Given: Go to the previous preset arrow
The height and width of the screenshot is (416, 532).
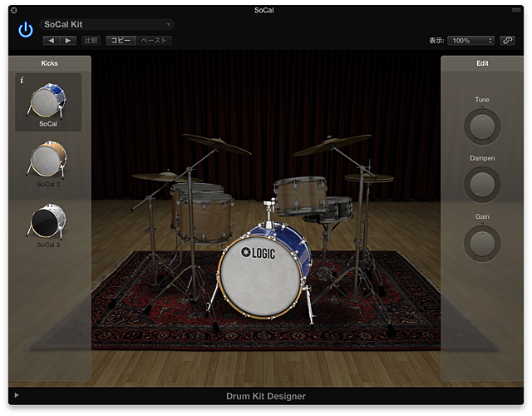Looking at the screenshot, I should click(52, 40).
